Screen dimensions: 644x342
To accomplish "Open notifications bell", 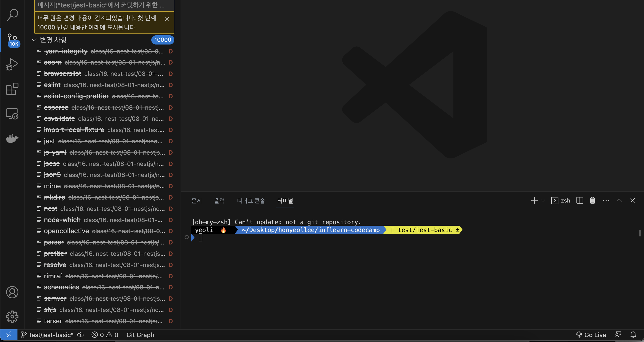I will (633, 335).
